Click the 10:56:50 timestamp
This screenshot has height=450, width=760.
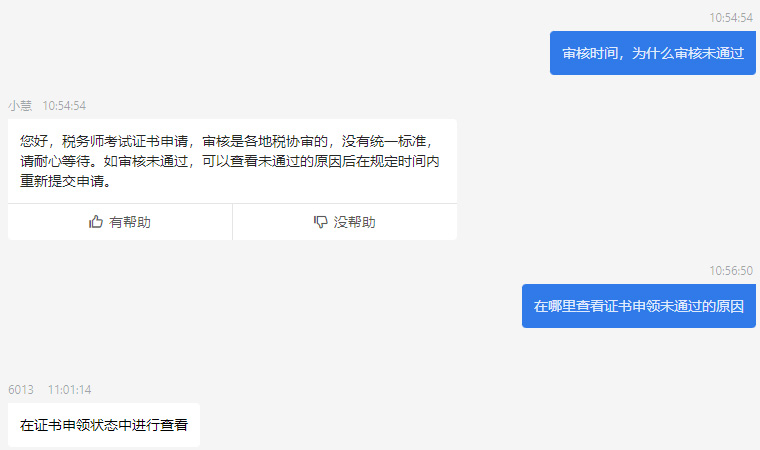point(731,270)
